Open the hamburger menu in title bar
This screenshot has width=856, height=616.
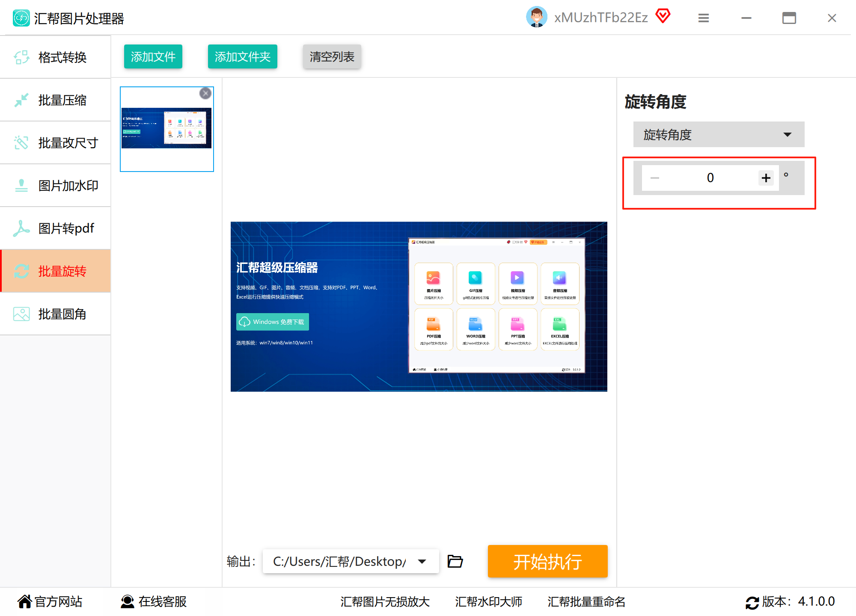click(704, 18)
